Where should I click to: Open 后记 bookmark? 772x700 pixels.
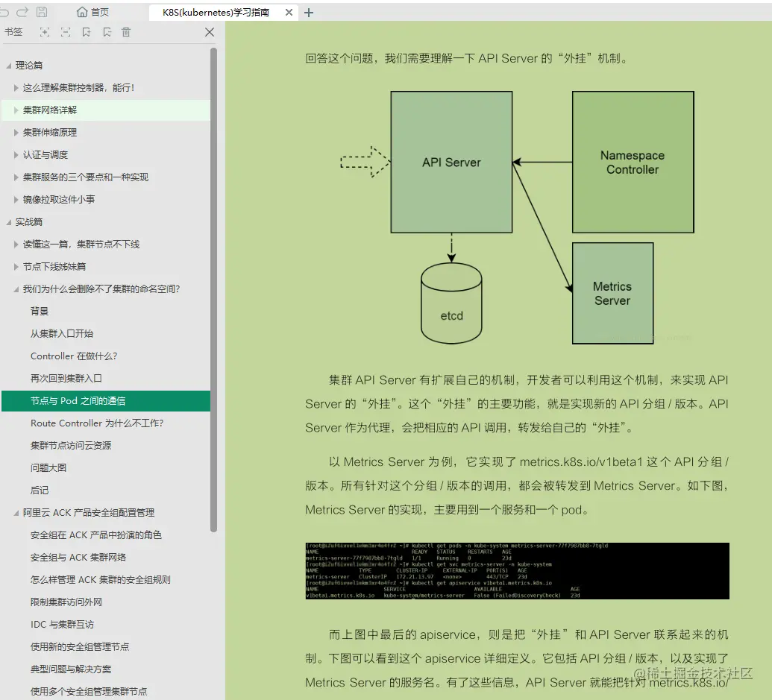[40, 491]
